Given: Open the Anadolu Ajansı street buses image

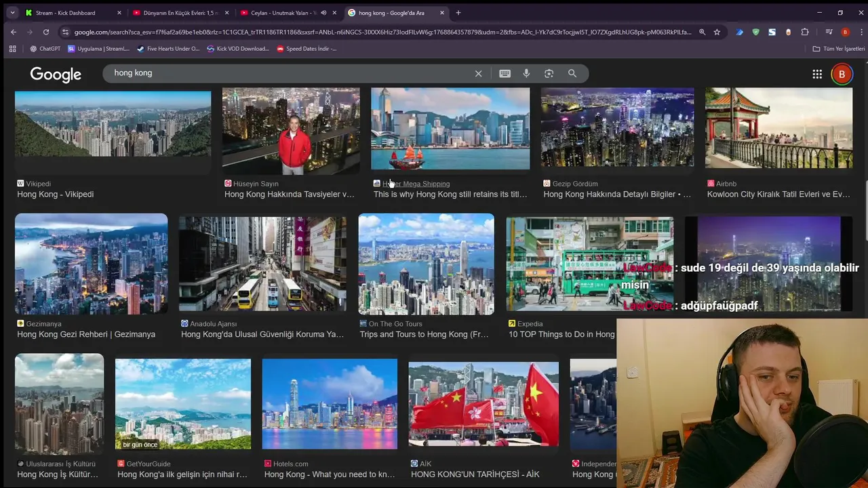Looking at the screenshot, I should [x=262, y=264].
